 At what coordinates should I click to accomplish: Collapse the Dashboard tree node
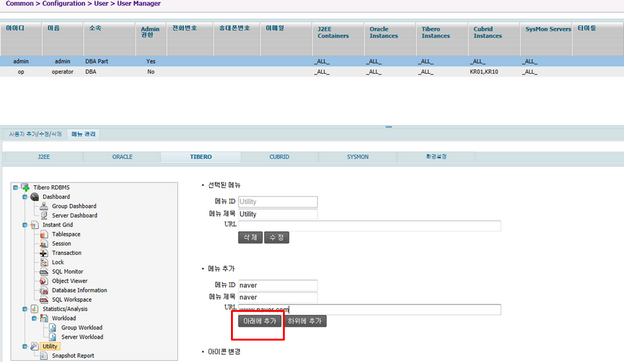tap(25, 197)
